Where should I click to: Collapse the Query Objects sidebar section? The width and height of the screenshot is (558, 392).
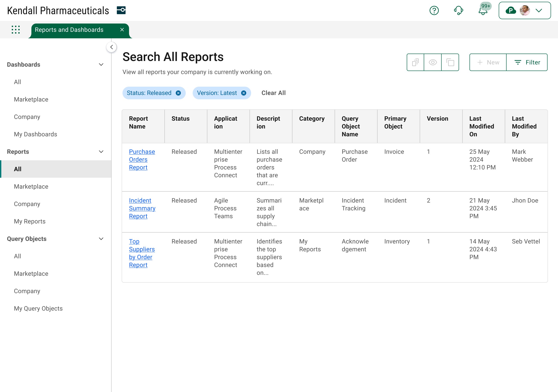coord(101,239)
